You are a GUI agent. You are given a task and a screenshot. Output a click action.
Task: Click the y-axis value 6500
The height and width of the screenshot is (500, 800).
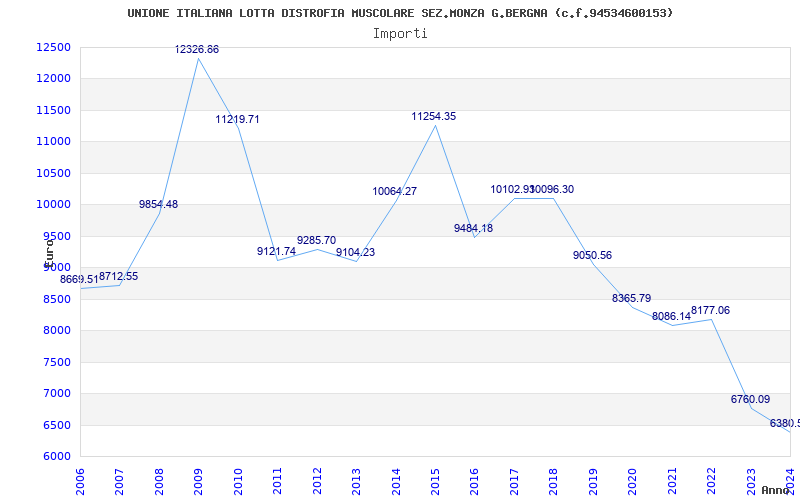click(x=56, y=425)
